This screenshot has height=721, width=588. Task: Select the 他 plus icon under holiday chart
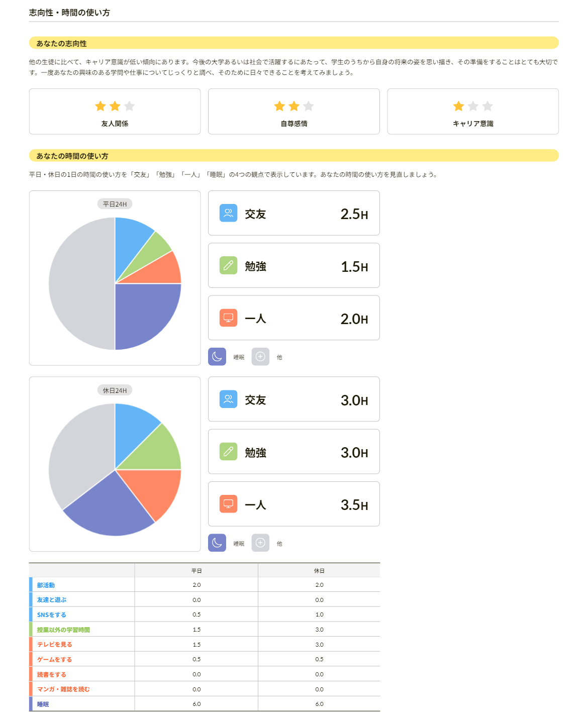coord(260,543)
